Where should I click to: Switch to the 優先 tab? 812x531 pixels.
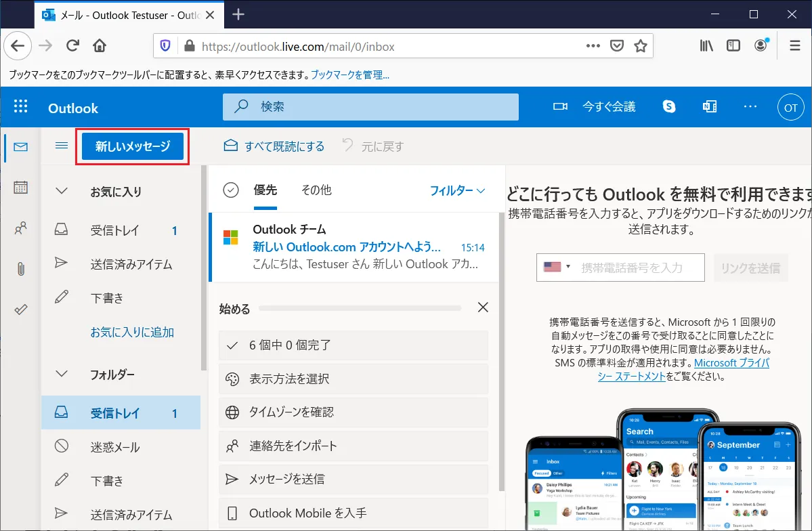[x=265, y=190]
